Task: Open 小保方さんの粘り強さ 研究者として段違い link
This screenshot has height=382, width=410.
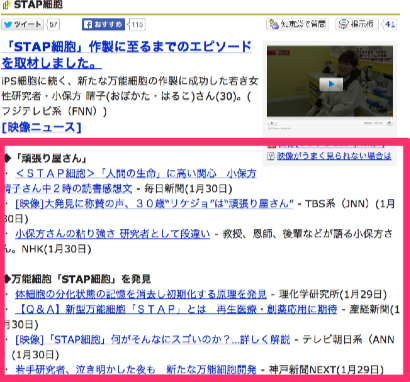Action: (112, 234)
